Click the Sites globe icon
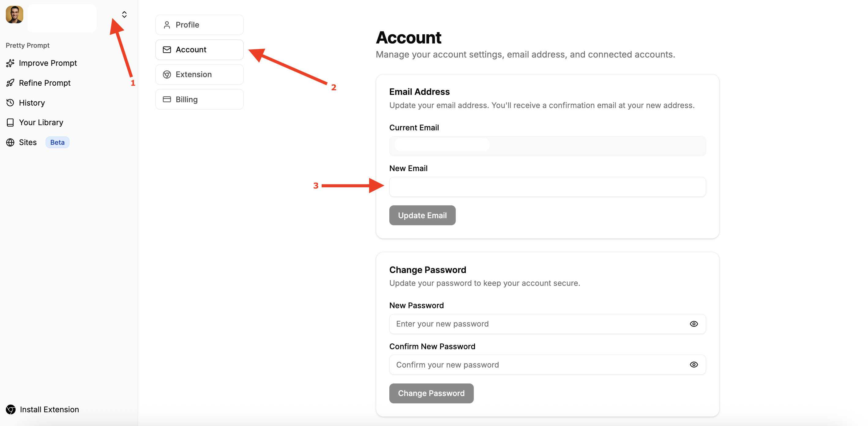 10,142
